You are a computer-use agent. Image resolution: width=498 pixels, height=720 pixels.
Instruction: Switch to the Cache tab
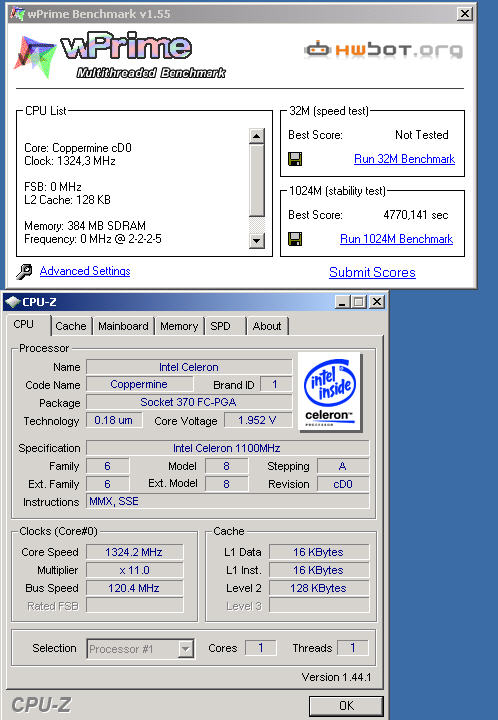click(x=71, y=326)
